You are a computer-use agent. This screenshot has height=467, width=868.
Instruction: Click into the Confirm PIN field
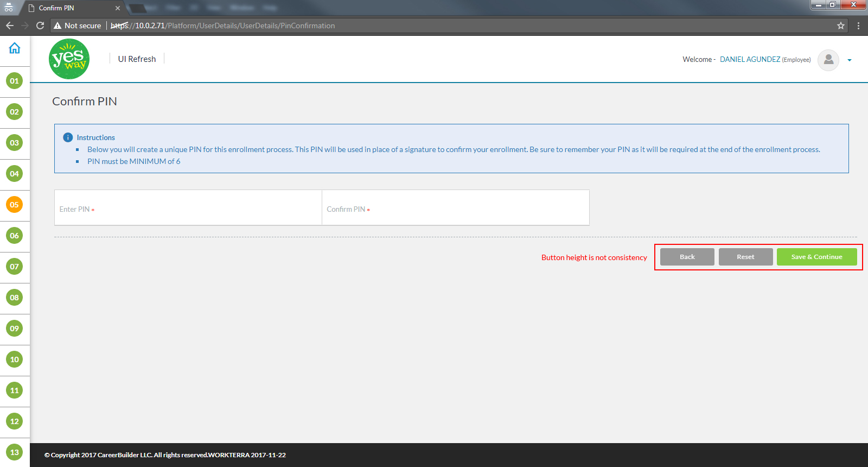pyautogui.click(x=455, y=208)
